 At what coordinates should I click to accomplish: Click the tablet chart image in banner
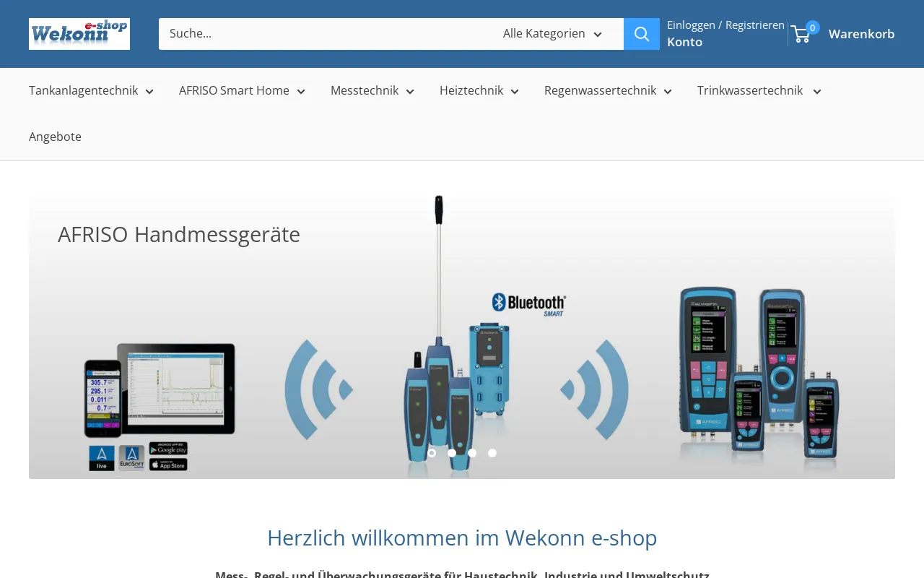pyautogui.click(x=176, y=389)
